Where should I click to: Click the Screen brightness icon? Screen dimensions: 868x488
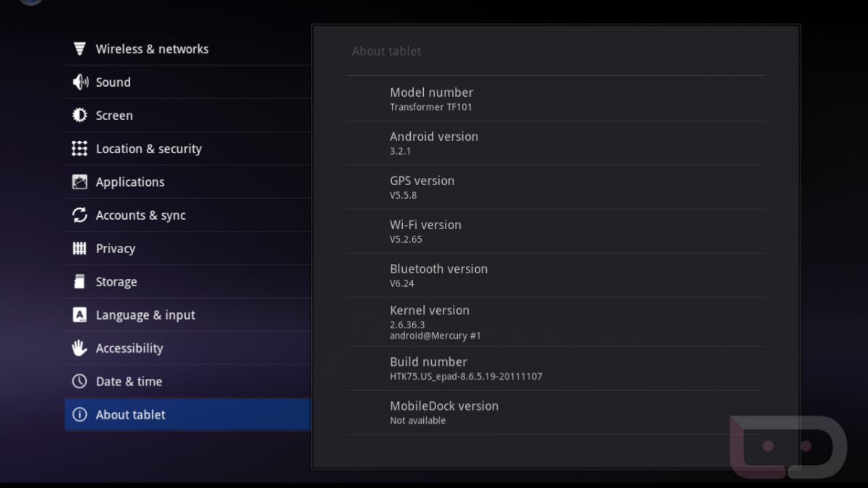coord(80,116)
